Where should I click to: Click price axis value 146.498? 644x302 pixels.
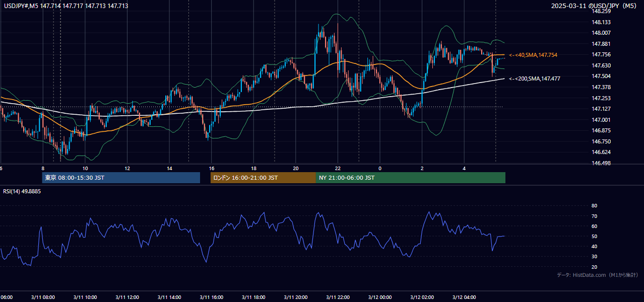pos(601,163)
